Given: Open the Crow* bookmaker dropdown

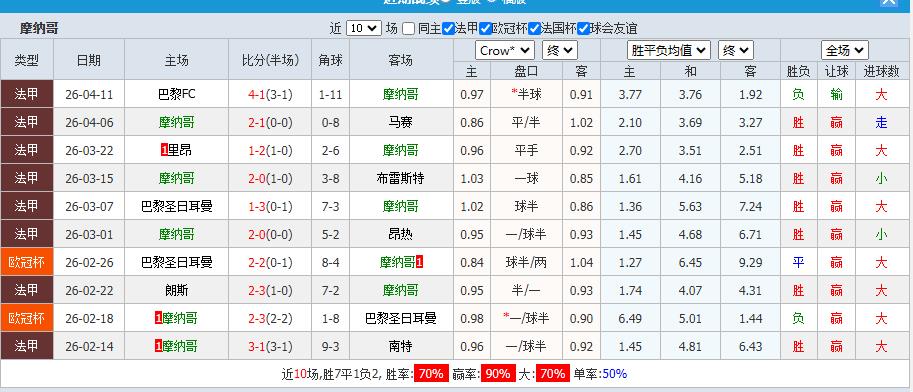Looking at the screenshot, I should click(505, 51).
